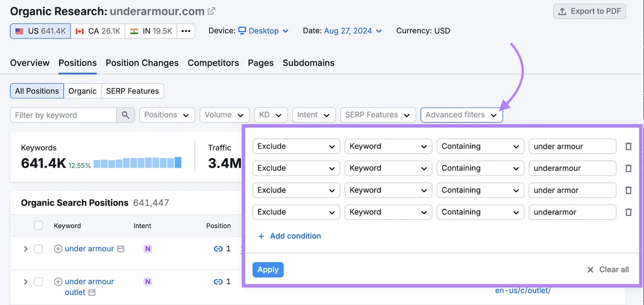Open the Volume filter dropdown
The height and width of the screenshot is (305, 644).
point(224,115)
